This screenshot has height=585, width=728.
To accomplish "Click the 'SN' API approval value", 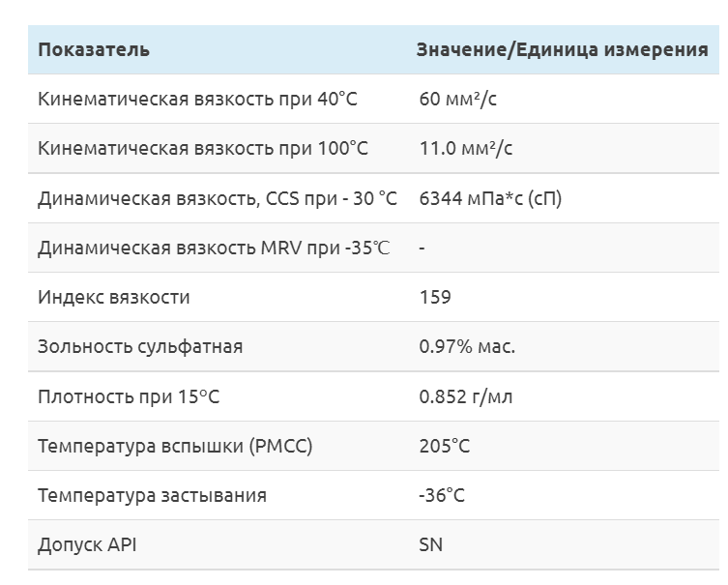I will pyautogui.click(x=431, y=545).
